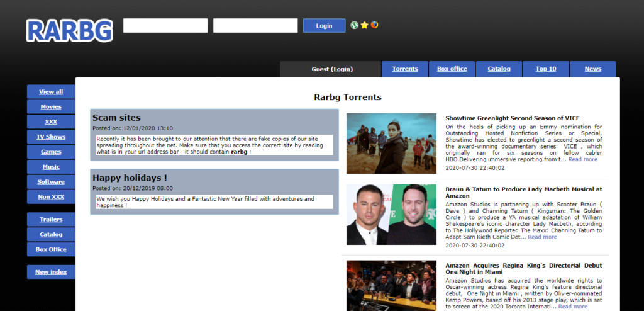
Task: Click the RARBG logo
Action: tap(69, 30)
